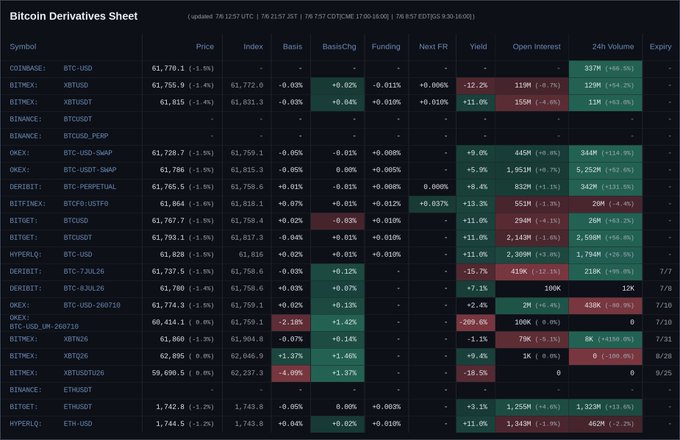Click Bitfinex yield +13.3% cell
Viewport: 680px width, 440px height.
[475, 204]
